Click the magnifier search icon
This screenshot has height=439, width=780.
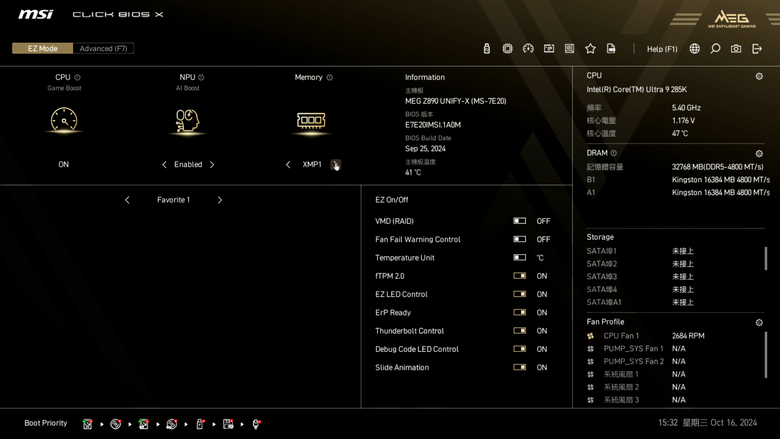point(715,48)
